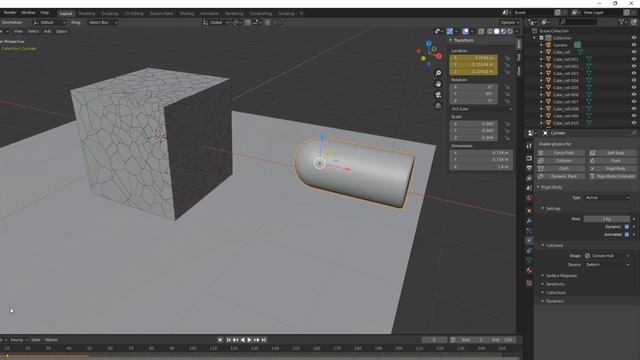Toggle the Animated checkbox
The height and width of the screenshot is (360, 640).
coord(627,234)
